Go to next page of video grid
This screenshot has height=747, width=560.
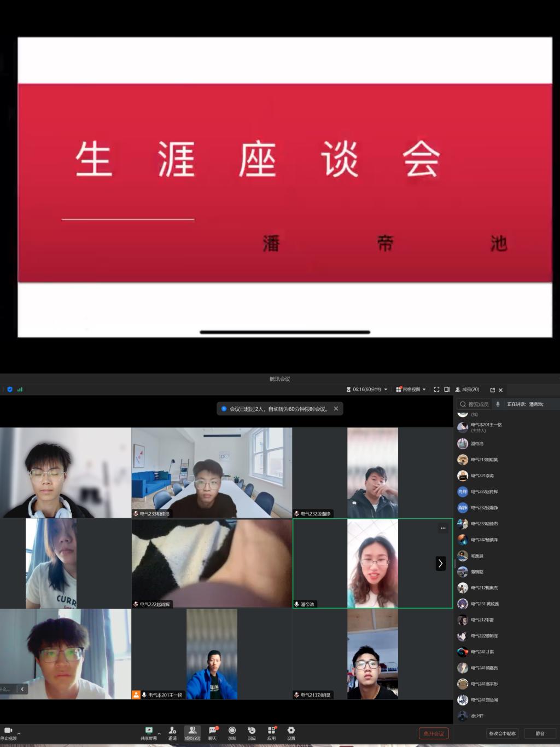click(440, 563)
